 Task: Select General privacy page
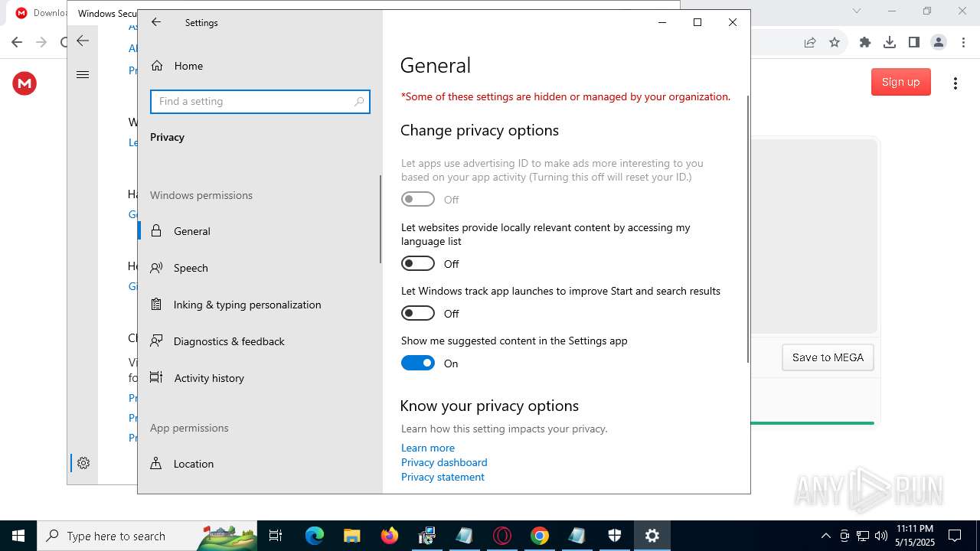pos(260,231)
